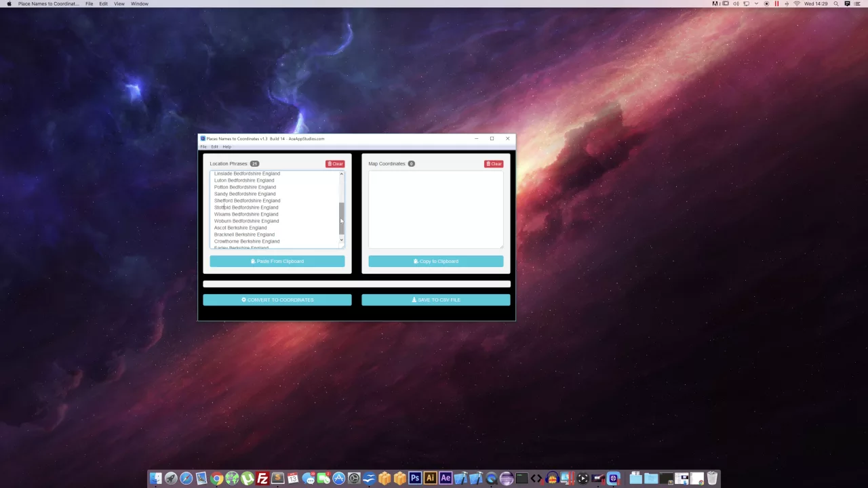The image size is (868, 488).
Task: Open Launchpad rocket icon in Dock
Action: pos(170,478)
